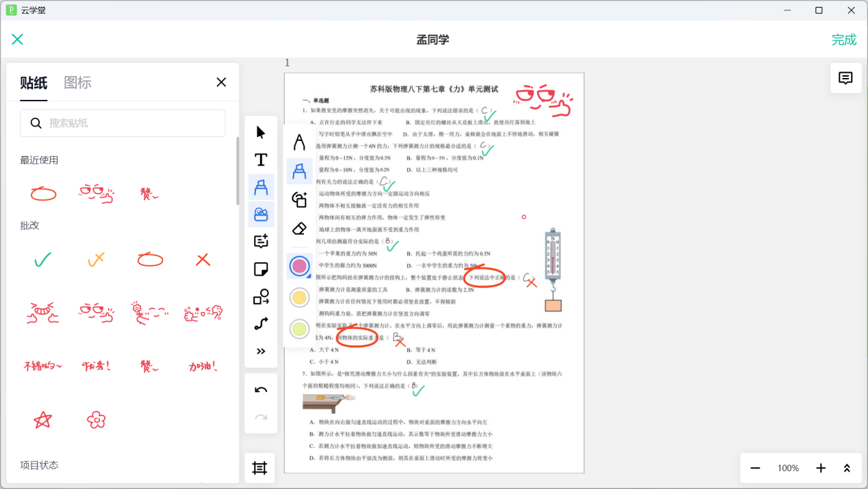
Task: Select the laughing face sticker
Action: click(x=43, y=313)
